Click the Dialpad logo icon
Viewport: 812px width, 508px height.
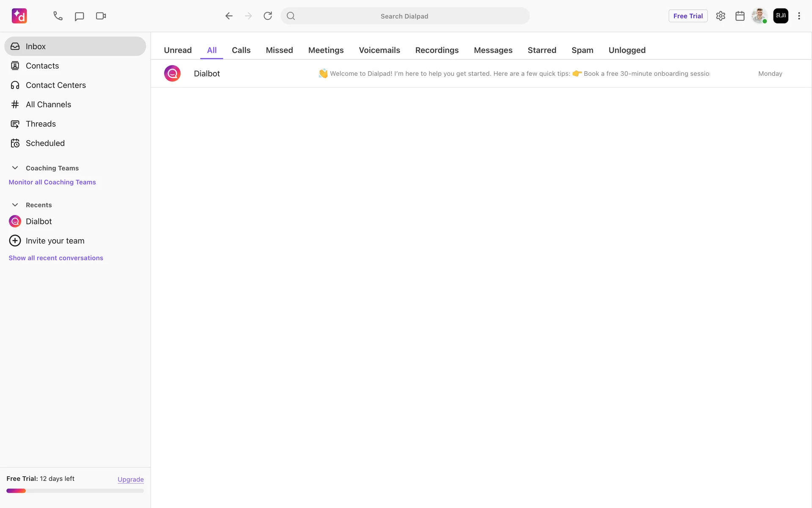click(19, 16)
